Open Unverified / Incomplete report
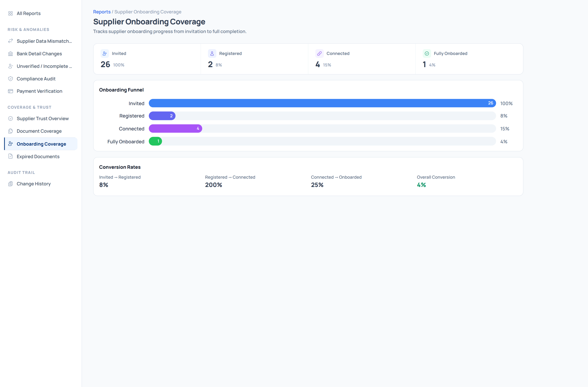This screenshot has height=387, width=588. click(41, 66)
